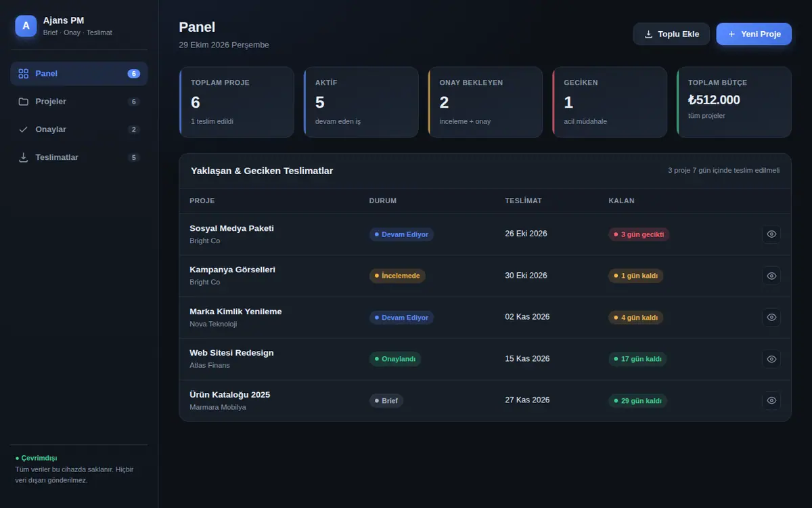812x508 pixels.
Task: Select the Web Sitesi Redesign project name
Action: pyautogui.click(x=231, y=353)
